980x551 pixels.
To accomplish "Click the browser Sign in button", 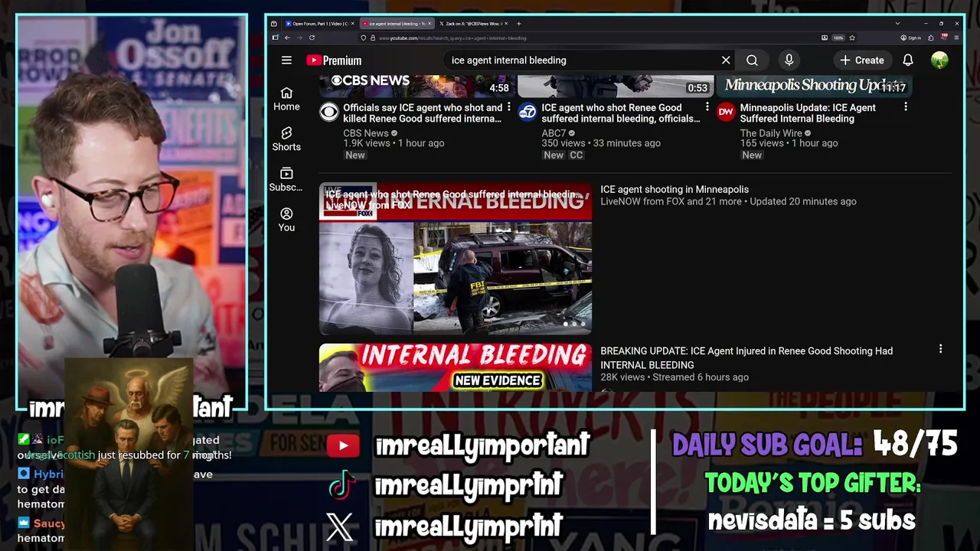I will (x=910, y=37).
